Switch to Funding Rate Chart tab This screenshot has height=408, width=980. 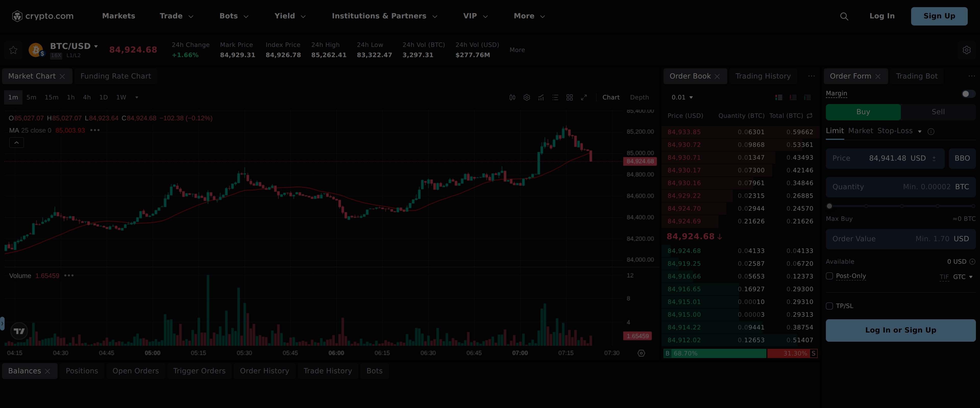tap(116, 76)
